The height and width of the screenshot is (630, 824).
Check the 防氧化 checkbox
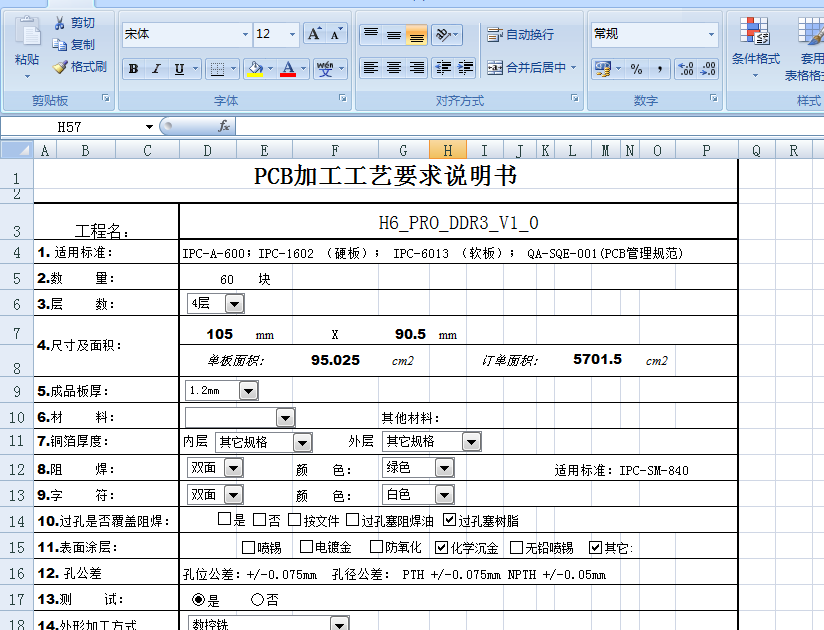click(x=376, y=547)
